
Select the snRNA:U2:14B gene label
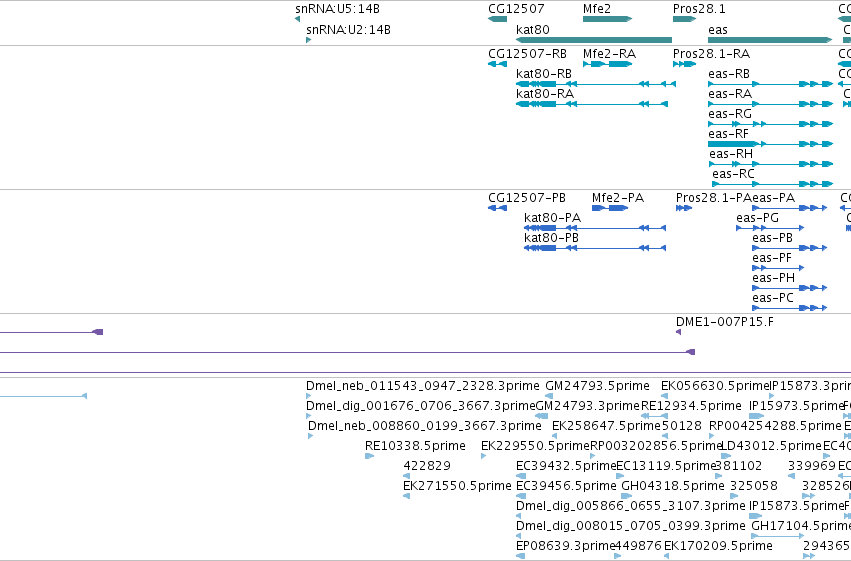[x=348, y=29]
